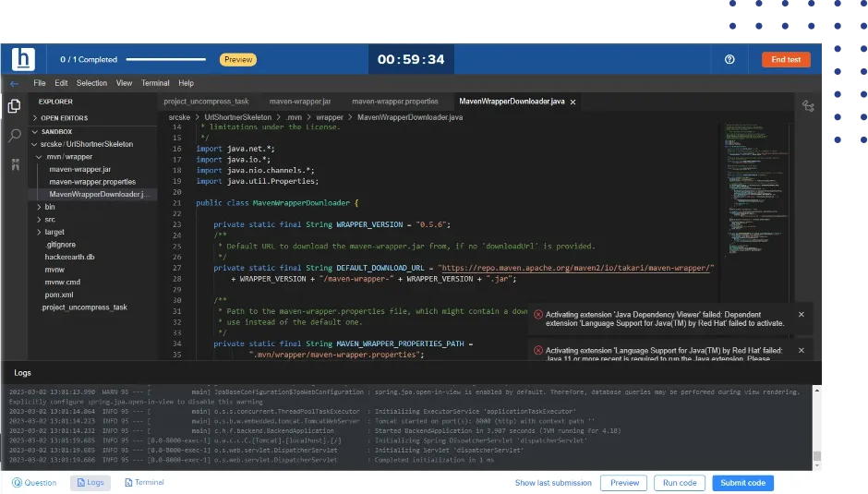868x494 pixels.
Task: Click Show last submission link
Action: [553, 483]
